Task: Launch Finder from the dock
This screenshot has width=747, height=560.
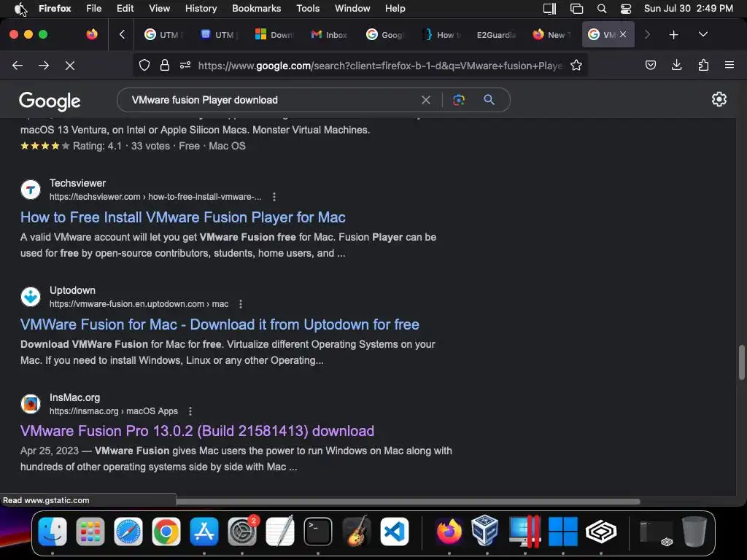Action: tap(53, 532)
